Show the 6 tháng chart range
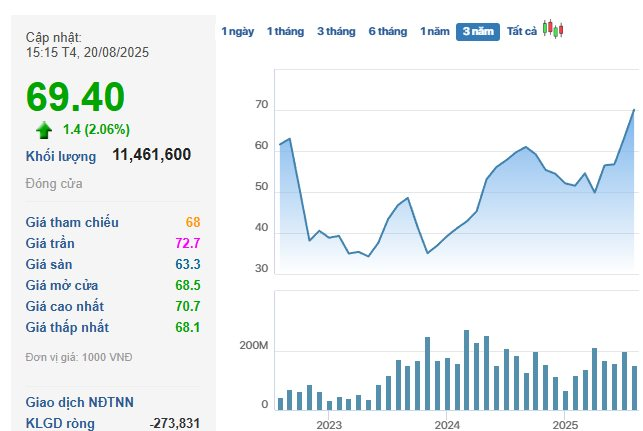This screenshot has width=643, height=431. [387, 32]
